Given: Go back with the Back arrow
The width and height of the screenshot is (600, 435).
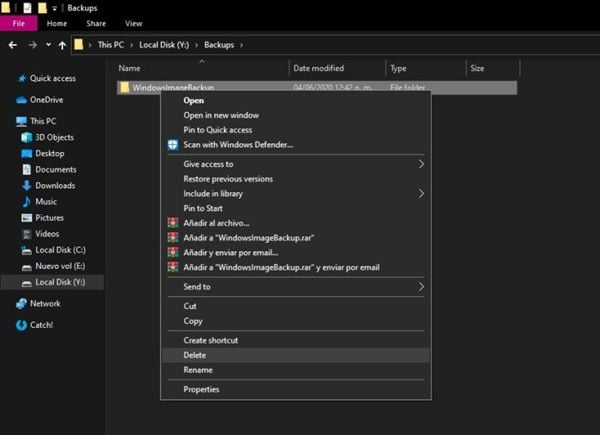Looking at the screenshot, I should click(x=13, y=45).
